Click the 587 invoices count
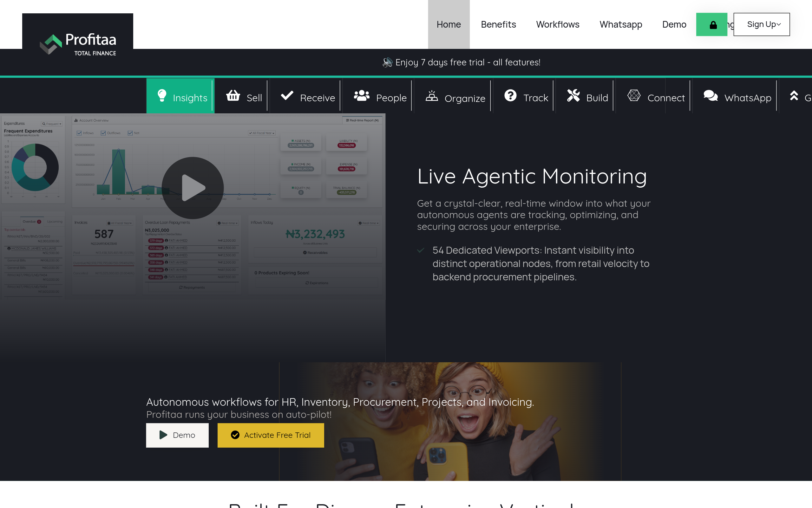 104,234
